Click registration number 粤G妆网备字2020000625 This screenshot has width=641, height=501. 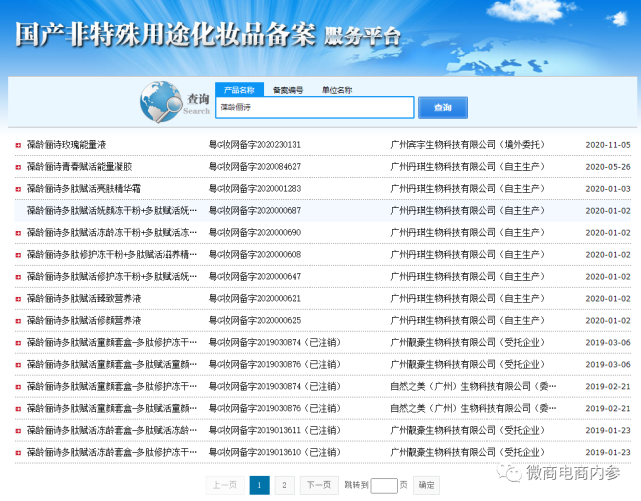(255, 320)
